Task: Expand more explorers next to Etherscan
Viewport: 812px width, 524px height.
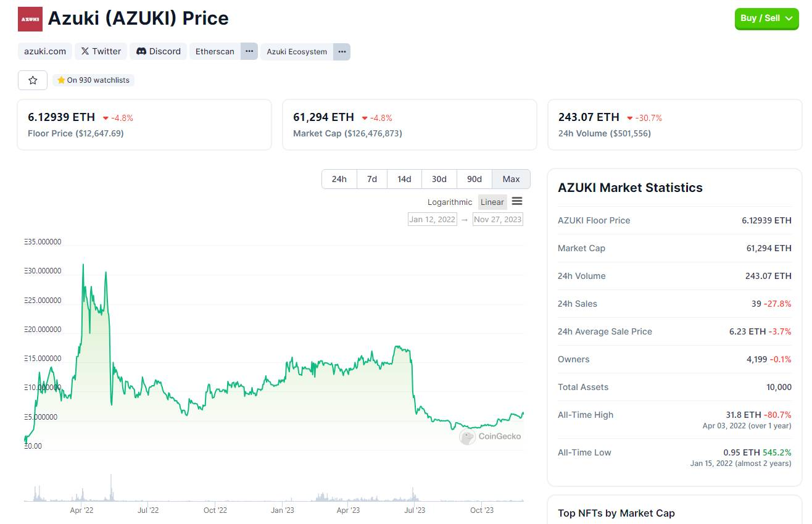Action: [249, 51]
